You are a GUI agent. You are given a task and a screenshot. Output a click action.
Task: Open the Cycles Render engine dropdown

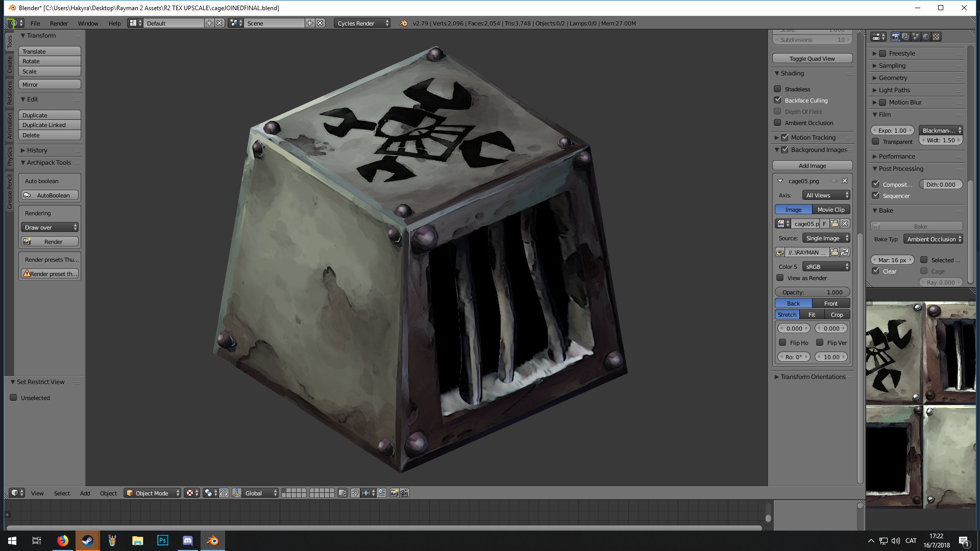pyautogui.click(x=362, y=23)
